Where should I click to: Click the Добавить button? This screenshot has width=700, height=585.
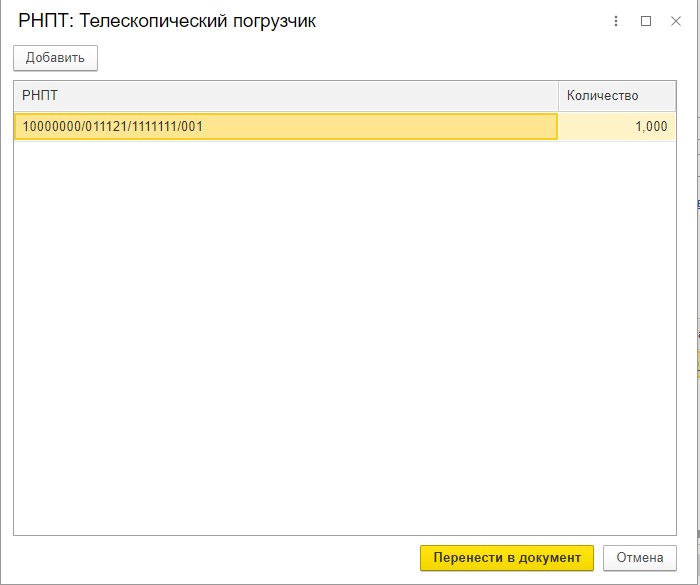pyautogui.click(x=55, y=58)
